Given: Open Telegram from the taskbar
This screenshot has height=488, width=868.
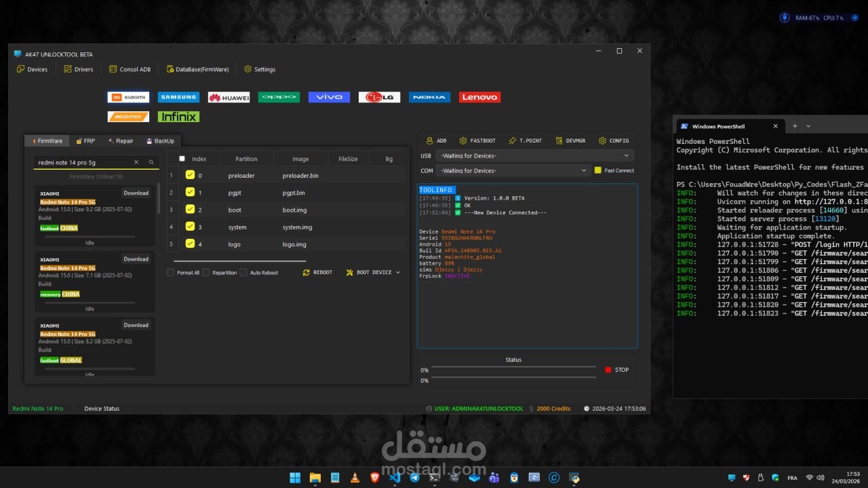Looking at the screenshot, I should click(414, 478).
